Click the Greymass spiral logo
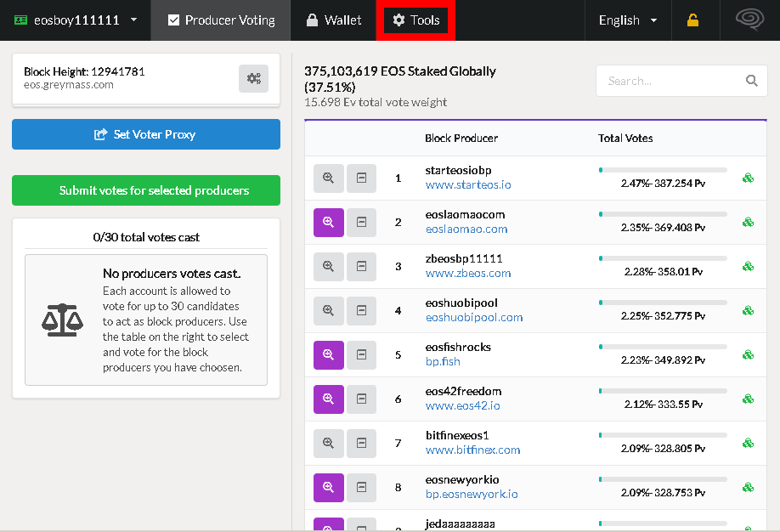This screenshot has width=780, height=532. [749, 20]
